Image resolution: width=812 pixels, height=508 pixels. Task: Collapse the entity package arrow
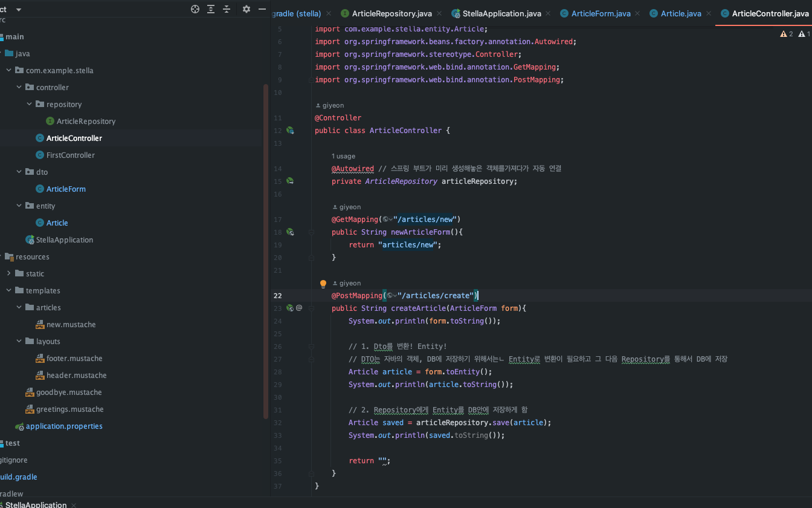[19, 206]
